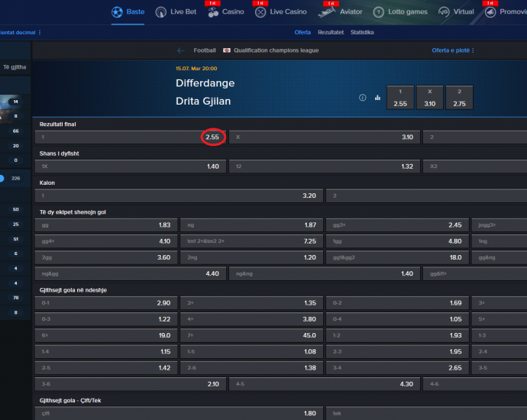Screen dimensions: 527x420
Task: Choose total goals 4+ at 3.80
Action: tap(251, 319)
